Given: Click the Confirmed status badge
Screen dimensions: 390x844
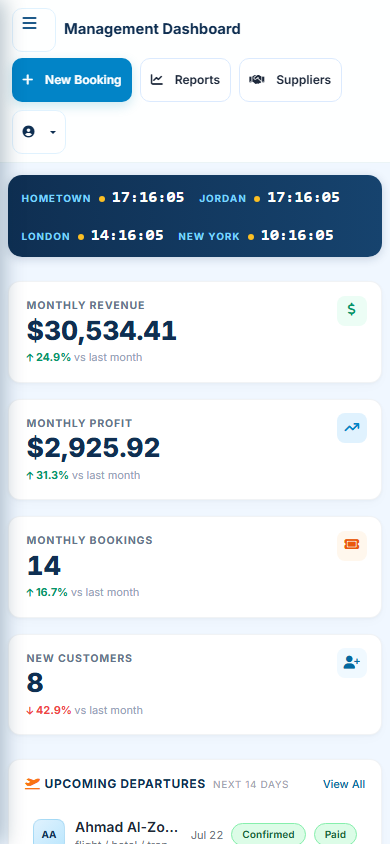Looking at the screenshot, I should 268,834.
